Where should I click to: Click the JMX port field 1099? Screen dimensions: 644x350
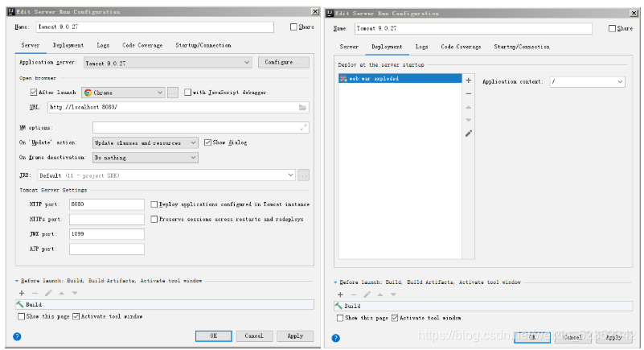[107, 234]
